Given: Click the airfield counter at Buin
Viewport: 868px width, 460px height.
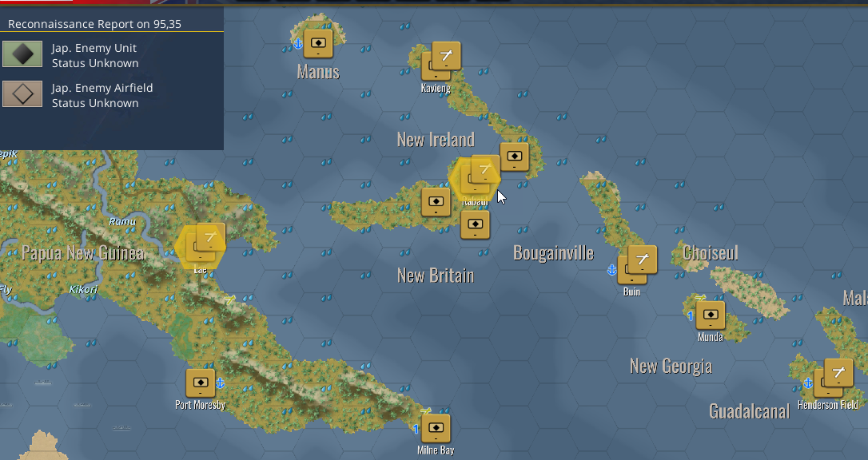Looking at the screenshot, I should point(642,260).
